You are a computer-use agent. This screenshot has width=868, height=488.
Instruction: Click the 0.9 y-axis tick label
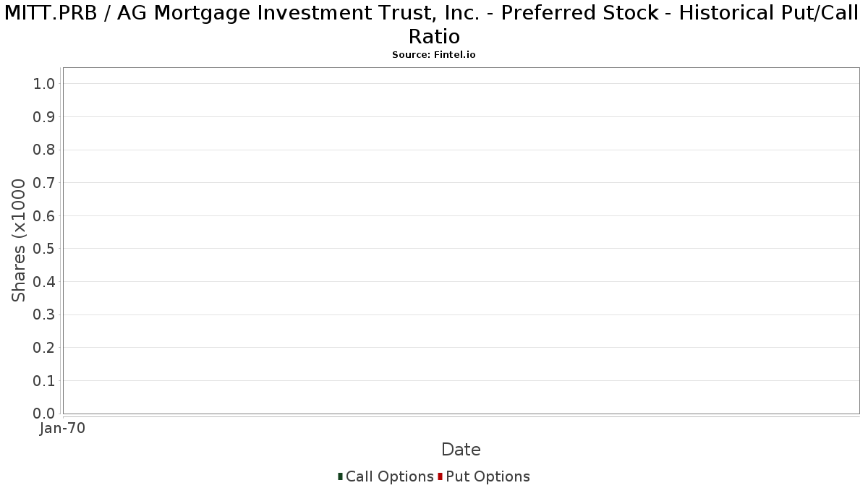tap(44, 117)
